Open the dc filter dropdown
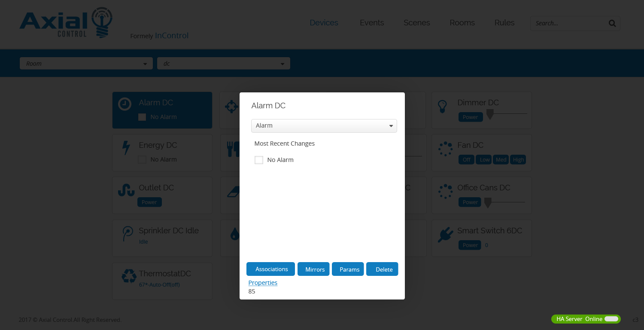The image size is (644, 330). pos(224,64)
